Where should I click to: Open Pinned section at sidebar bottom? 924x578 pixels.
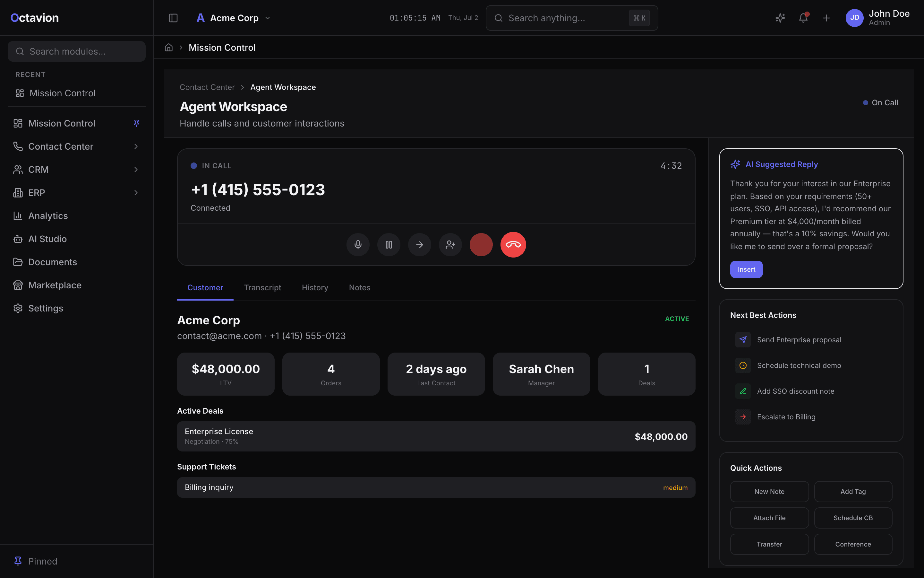click(76, 561)
